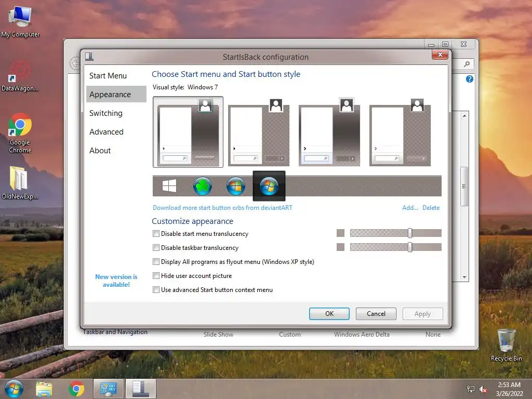Open the Windows Start orb on taskbar

coord(14,389)
